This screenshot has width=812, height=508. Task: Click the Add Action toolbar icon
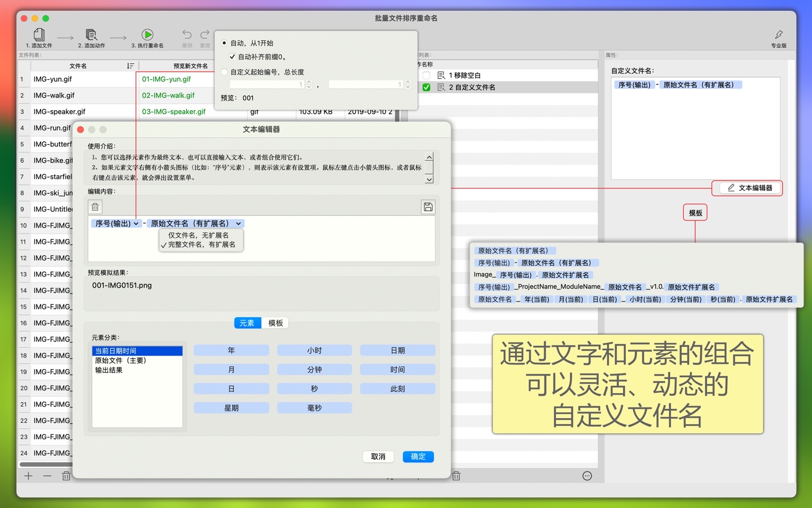[91, 35]
